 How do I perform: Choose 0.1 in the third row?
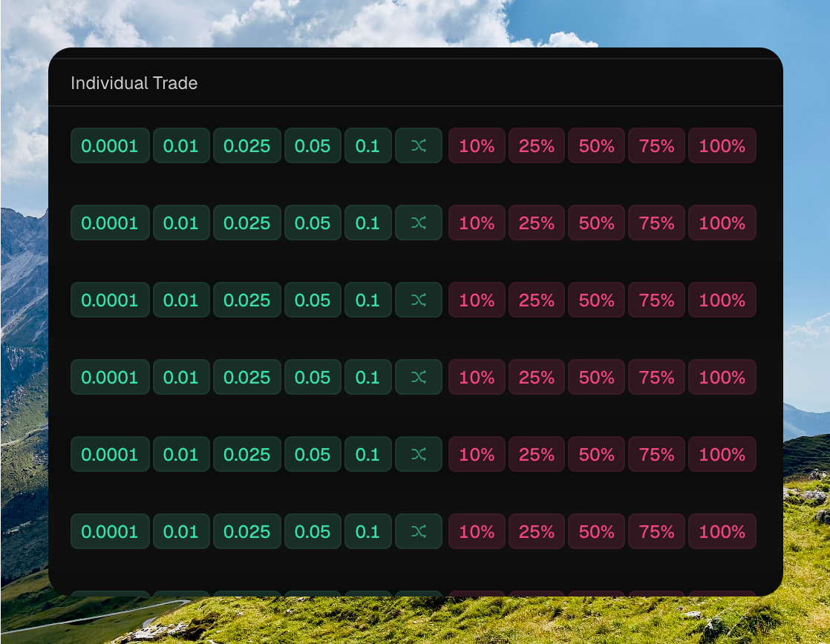pos(368,300)
